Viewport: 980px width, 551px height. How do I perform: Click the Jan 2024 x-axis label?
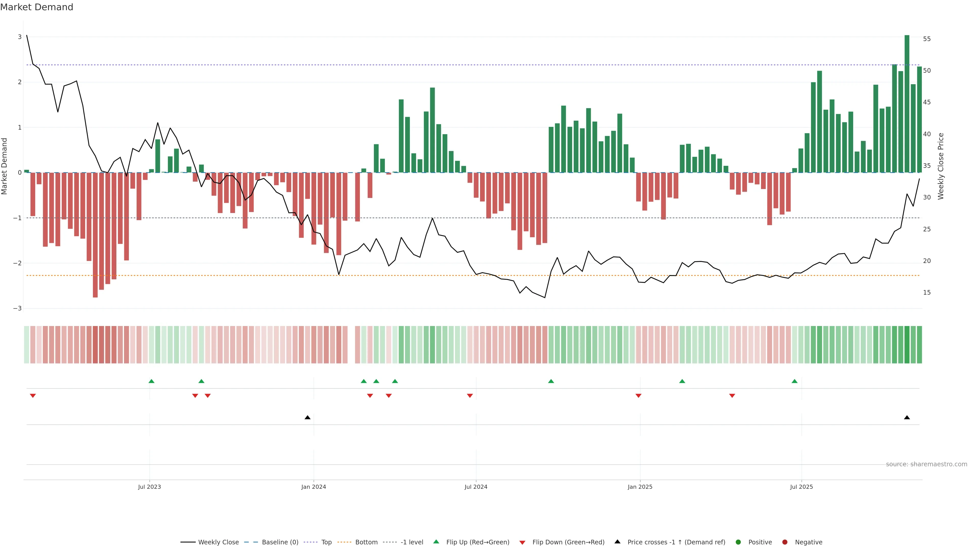click(x=313, y=487)
